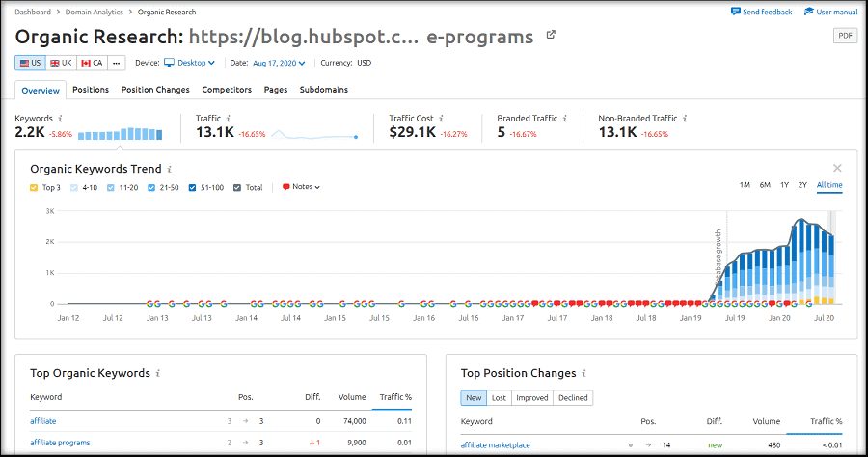Viewport: 868px width, 457px height.
Task: Select the 6M time range
Action: (765, 185)
